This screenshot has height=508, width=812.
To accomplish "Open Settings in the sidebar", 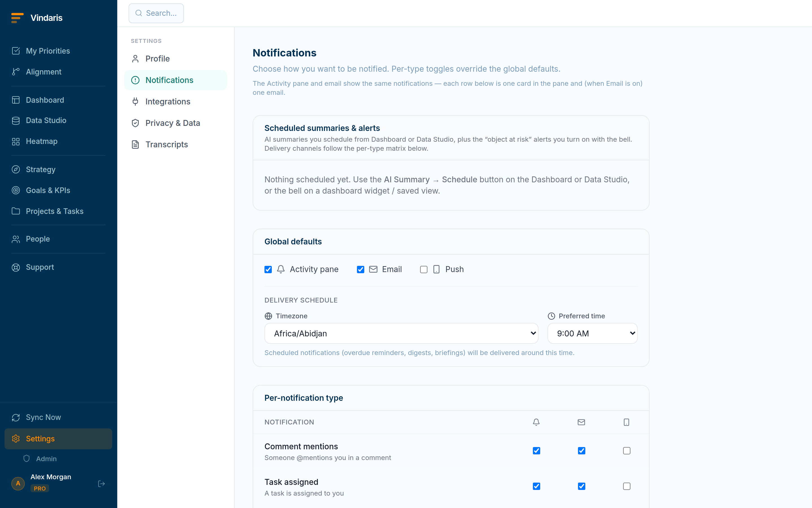I will point(58,439).
